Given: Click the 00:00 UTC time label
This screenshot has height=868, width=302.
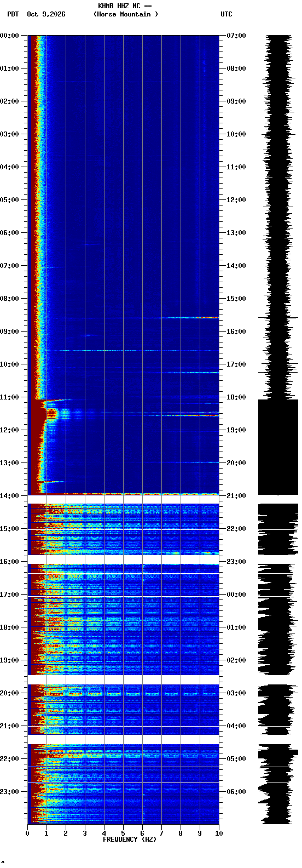Looking at the screenshot, I should (236, 595).
